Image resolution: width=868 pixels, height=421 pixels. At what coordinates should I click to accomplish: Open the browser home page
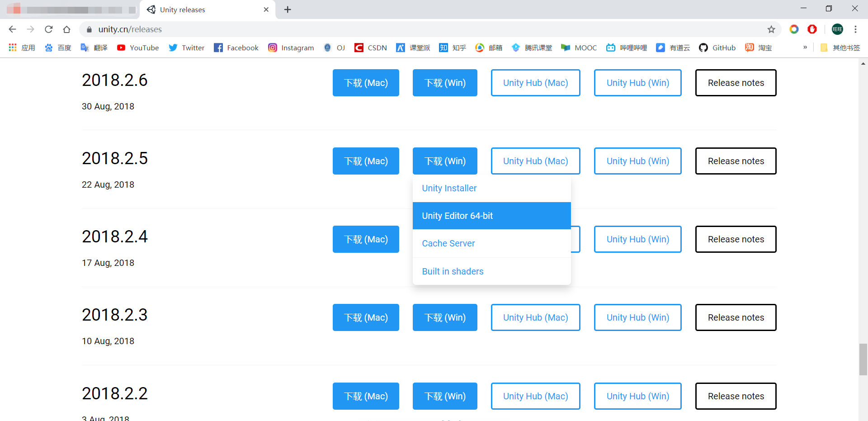pyautogui.click(x=66, y=29)
